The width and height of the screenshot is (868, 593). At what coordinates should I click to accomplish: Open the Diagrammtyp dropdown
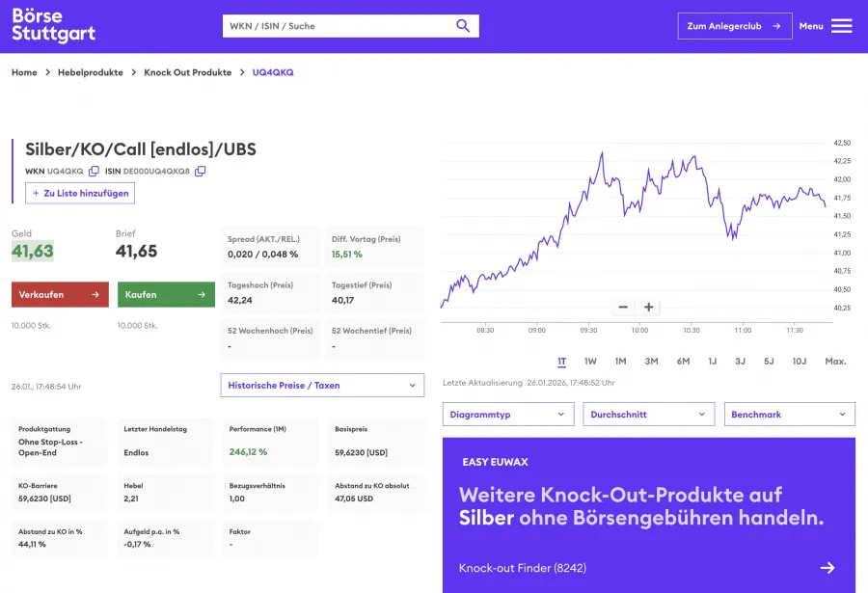[508, 414]
